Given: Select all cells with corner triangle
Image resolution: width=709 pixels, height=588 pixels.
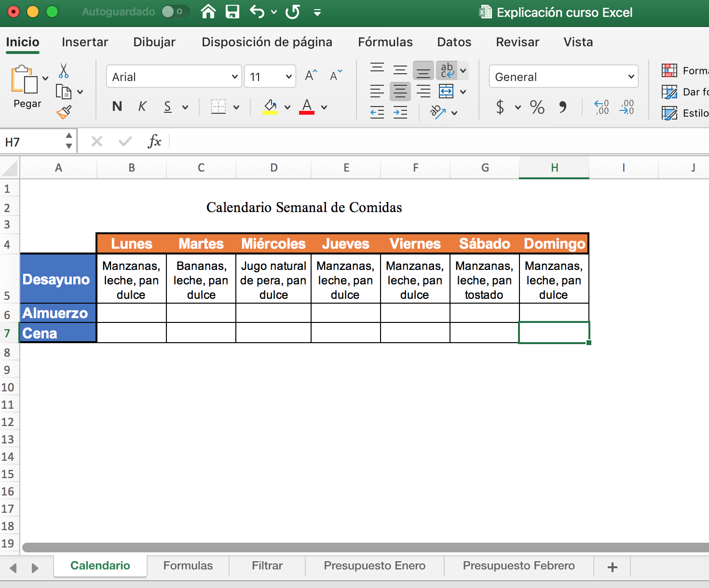Looking at the screenshot, I should (10, 169).
